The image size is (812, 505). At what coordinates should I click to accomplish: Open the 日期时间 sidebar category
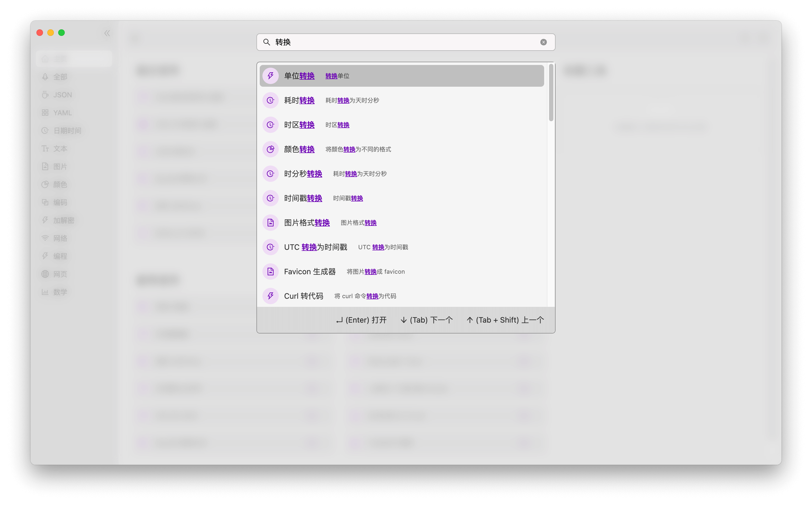67,130
